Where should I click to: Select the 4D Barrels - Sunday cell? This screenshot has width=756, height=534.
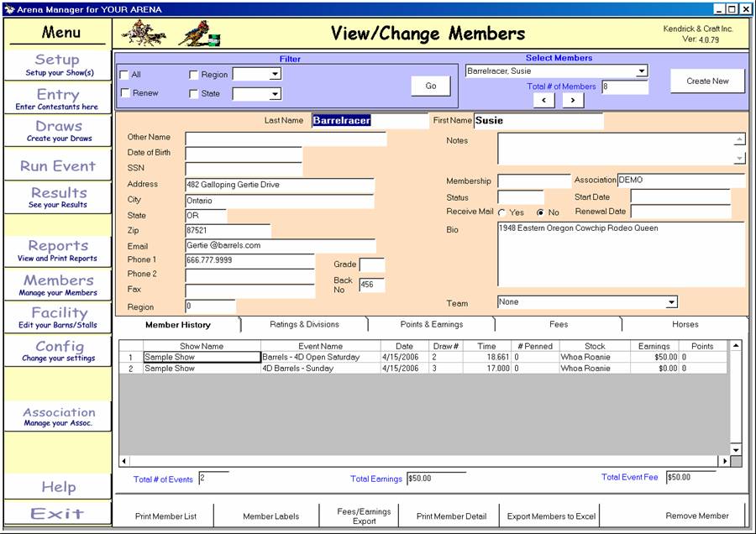[x=321, y=369]
